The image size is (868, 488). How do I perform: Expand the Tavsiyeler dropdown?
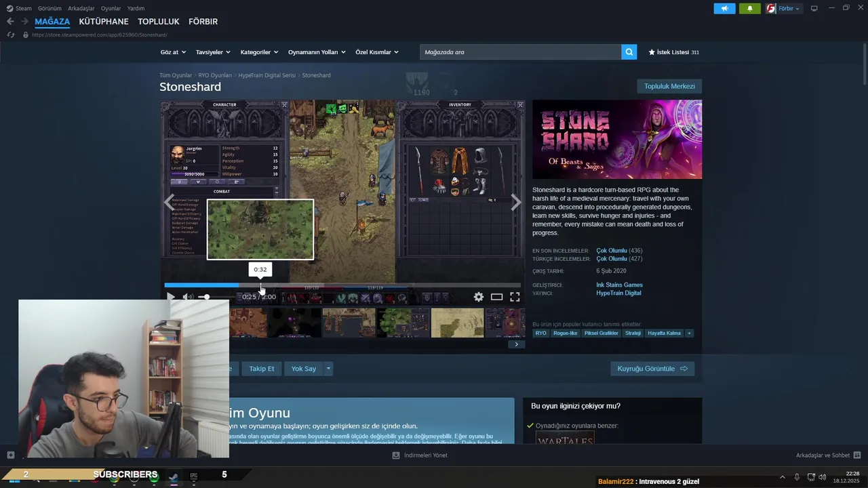coord(213,52)
